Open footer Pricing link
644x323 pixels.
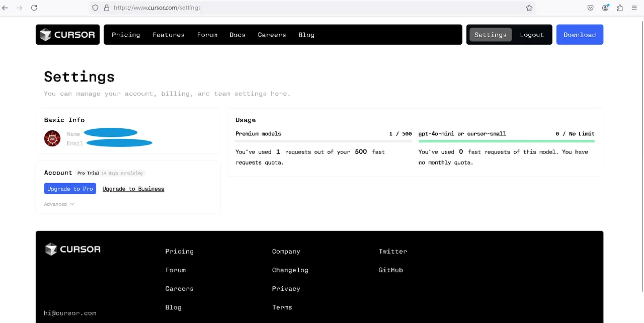point(180,252)
